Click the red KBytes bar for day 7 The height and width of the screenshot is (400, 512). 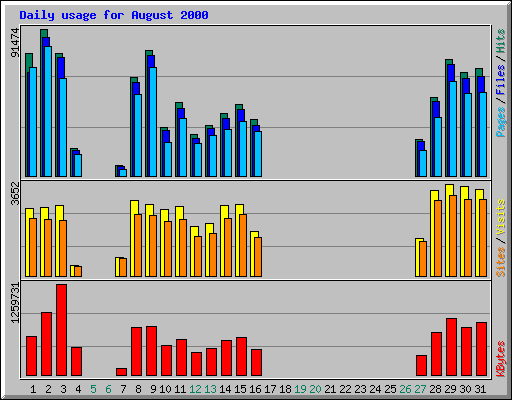click(121, 372)
